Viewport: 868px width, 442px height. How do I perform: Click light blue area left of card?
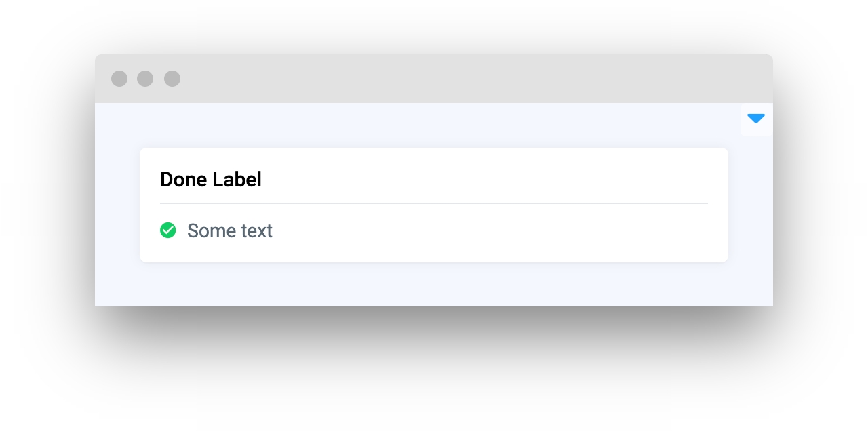[117, 205]
